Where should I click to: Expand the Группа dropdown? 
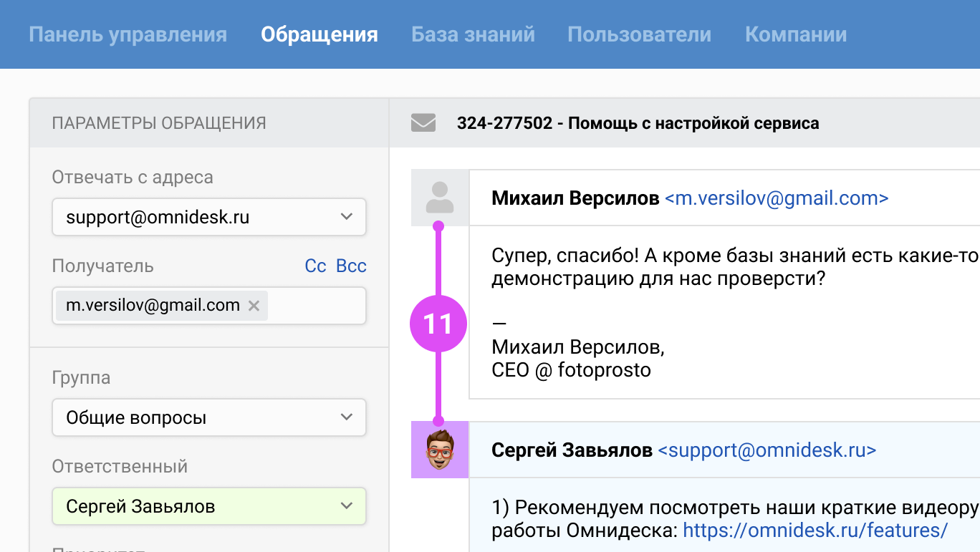tap(208, 417)
